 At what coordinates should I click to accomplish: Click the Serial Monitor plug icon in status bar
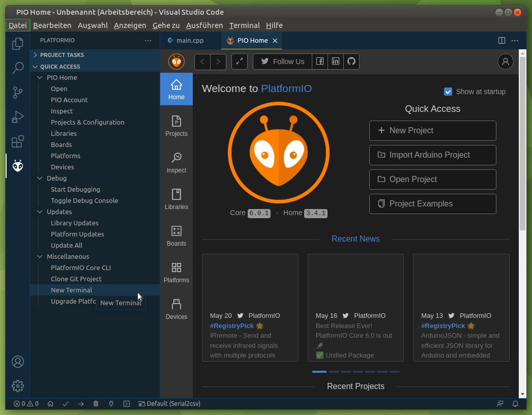click(x=111, y=404)
